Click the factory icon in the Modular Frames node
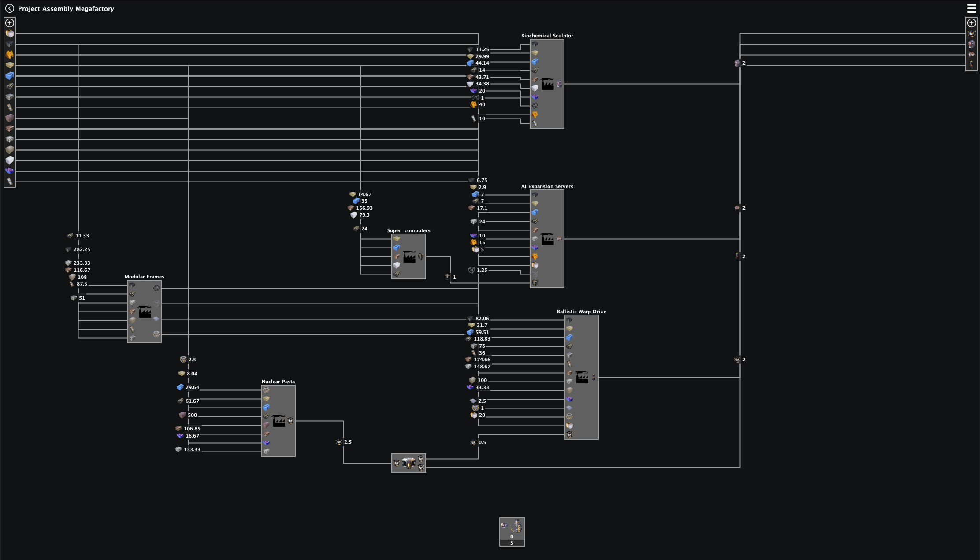Image resolution: width=980 pixels, height=560 pixels. pyautogui.click(x=145, y=312)
